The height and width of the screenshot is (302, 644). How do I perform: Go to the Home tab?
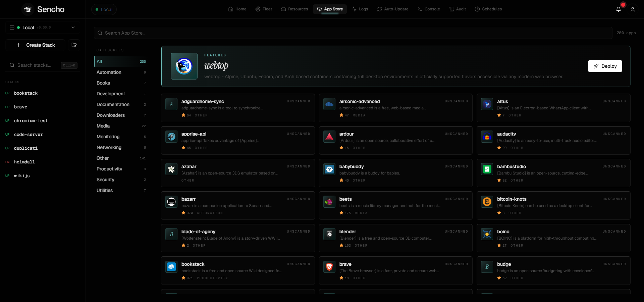pyautogui.click(x=237, y=9)
